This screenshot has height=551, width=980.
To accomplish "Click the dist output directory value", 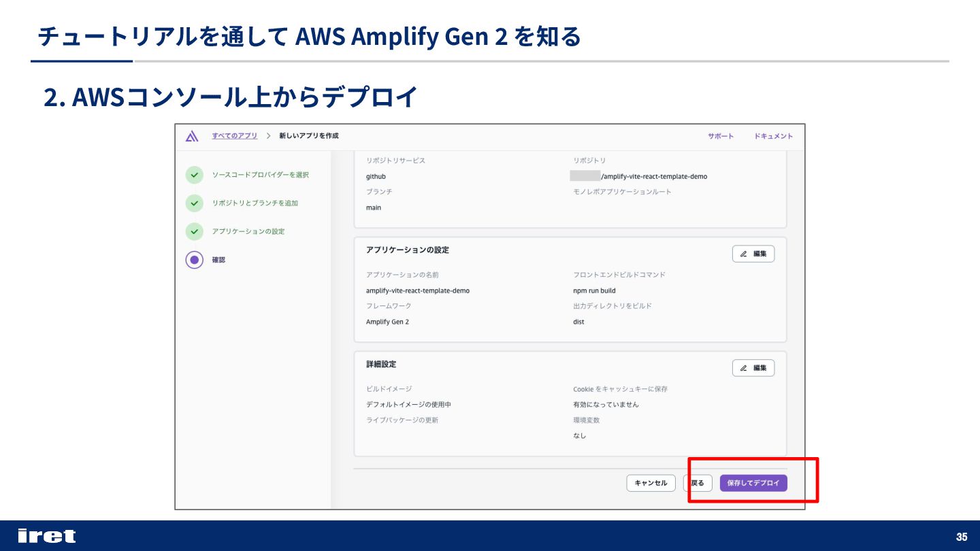I will click(x=578, y=322).
